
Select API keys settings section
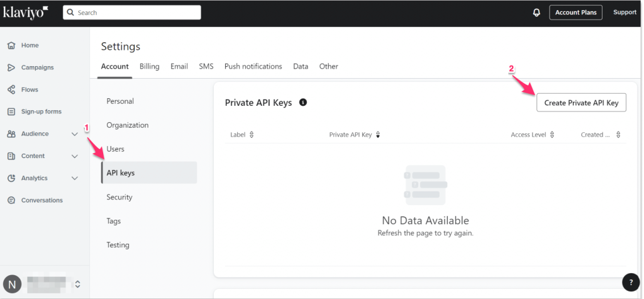click(x=149, y=172)
